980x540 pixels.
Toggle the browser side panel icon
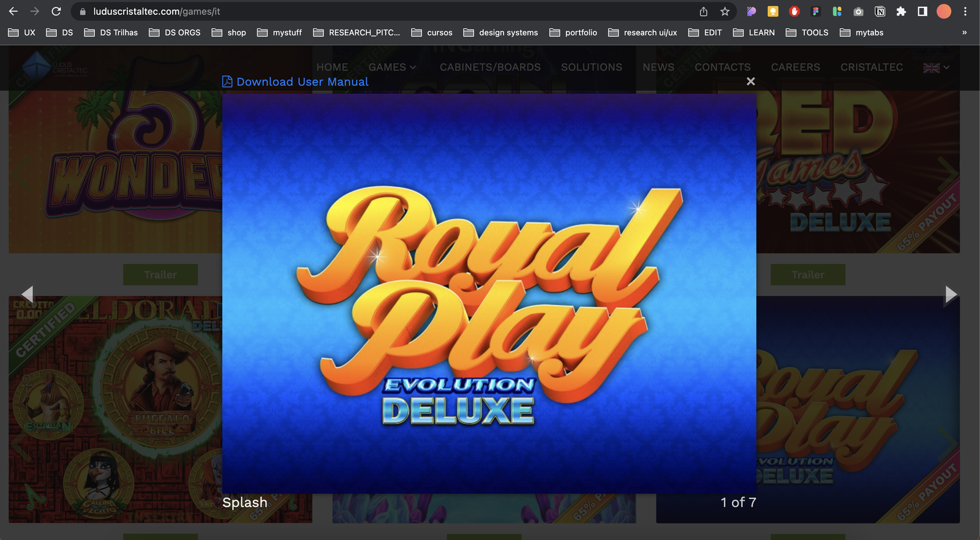pos(922,12)
